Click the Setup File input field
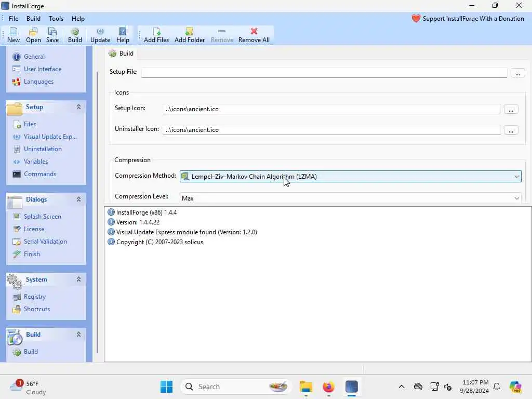Image resolution: width=532 pixels, height=399 pixels. click(324, 73)
